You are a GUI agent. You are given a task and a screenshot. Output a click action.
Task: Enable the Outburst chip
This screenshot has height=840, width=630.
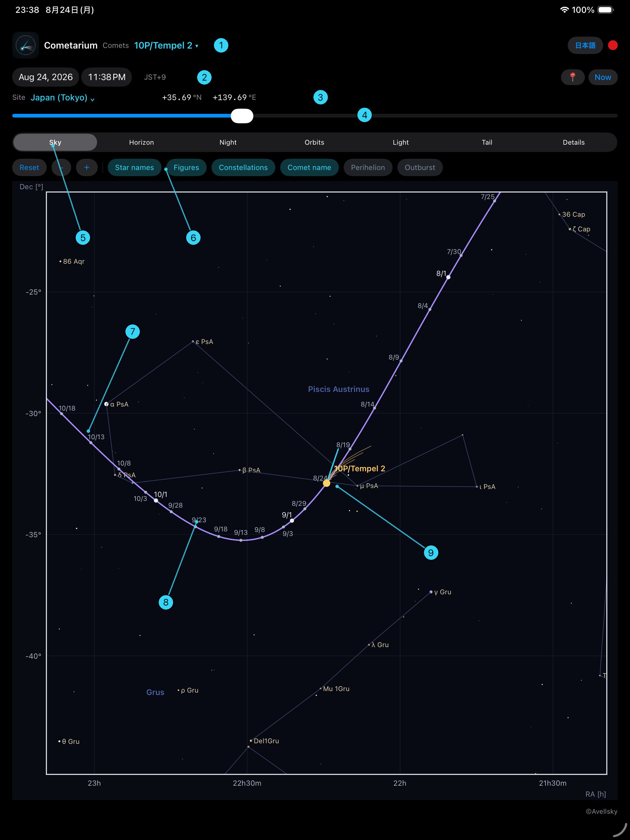(420, 168)
